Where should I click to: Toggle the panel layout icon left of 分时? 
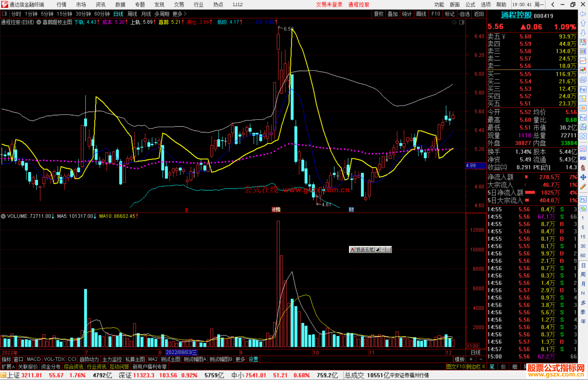pos(4,14)
